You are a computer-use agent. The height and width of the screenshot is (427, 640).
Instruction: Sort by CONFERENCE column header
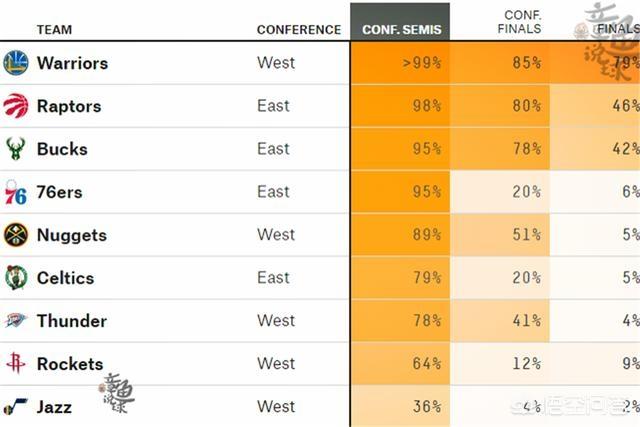[298, 29]
